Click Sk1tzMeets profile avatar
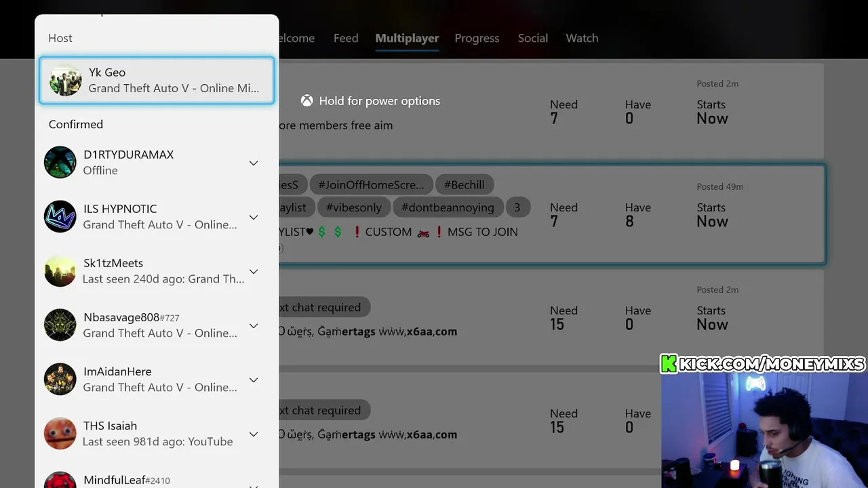The image size is (868, 488). pos(60,271)
